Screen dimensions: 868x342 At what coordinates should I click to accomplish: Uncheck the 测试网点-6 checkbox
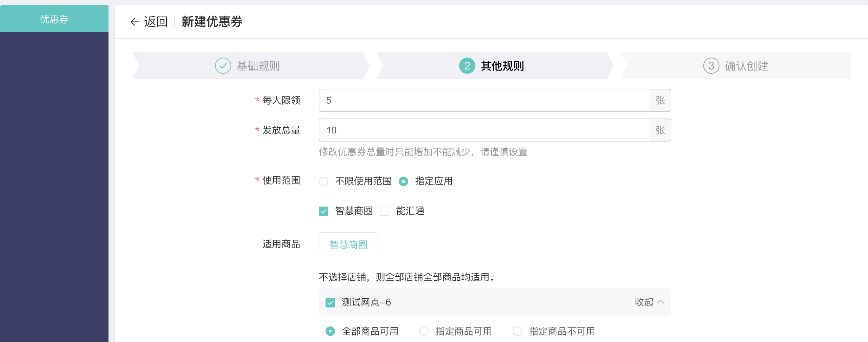click(330, 302)
